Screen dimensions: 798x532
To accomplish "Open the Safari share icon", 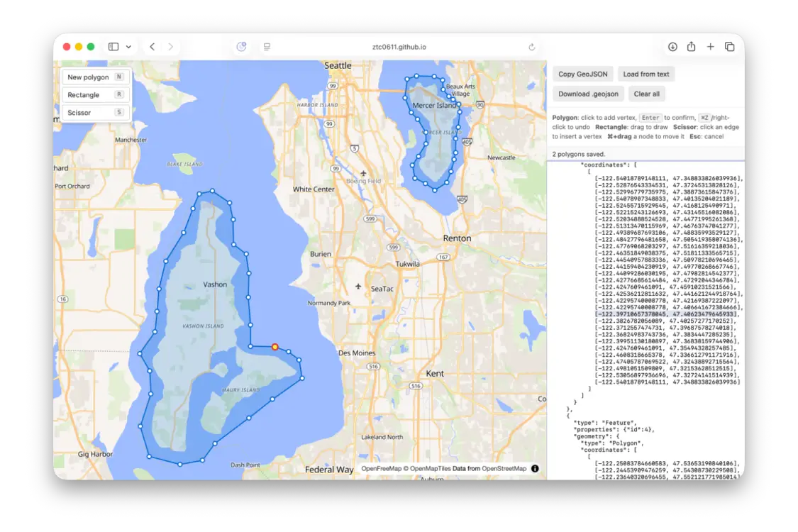I will [691, 46].
